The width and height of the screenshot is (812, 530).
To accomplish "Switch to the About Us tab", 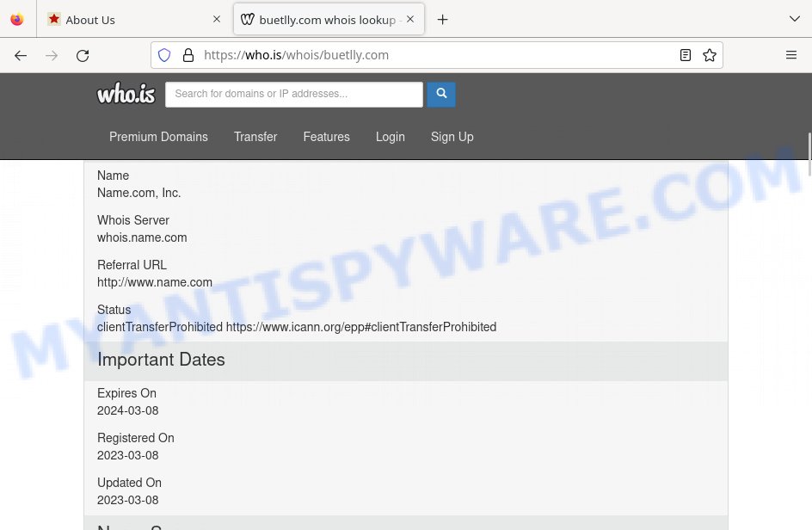I will [x=133, y=20].
